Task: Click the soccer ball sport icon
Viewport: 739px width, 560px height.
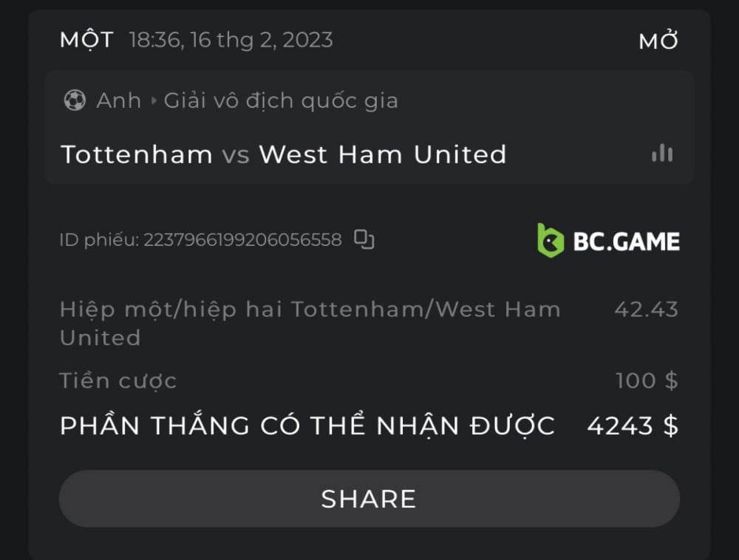Action: (x=75, y=100)
